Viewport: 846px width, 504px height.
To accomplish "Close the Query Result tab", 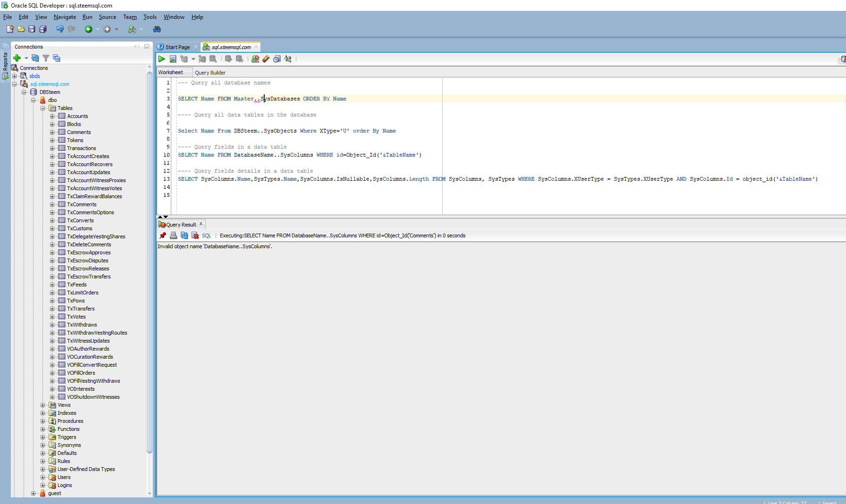I will tap(201, 224).
